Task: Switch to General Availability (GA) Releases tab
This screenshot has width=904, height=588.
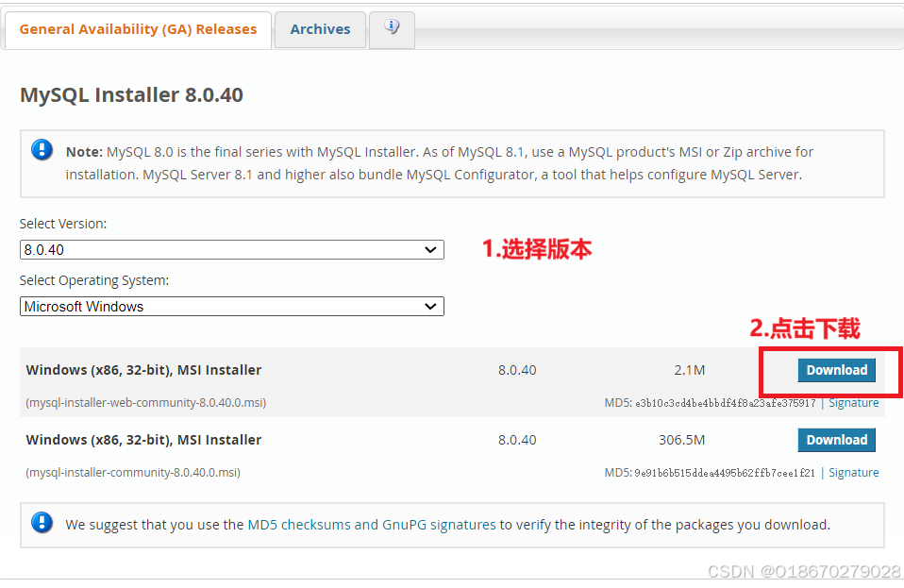Action: tap(138, 29)
